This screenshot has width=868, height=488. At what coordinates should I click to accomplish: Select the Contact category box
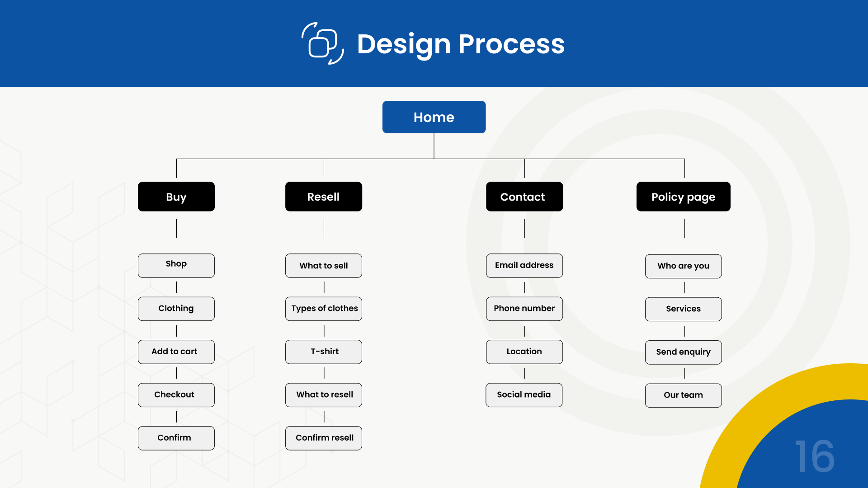(524, 197)
